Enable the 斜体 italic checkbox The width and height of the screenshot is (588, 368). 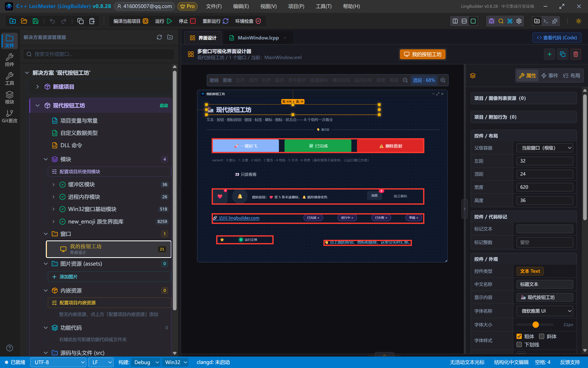point(542,336)
